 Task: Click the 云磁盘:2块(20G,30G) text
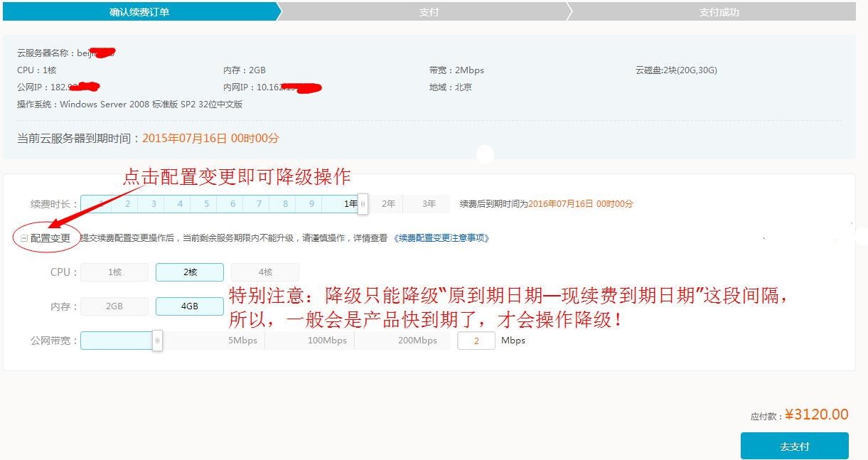click(x=676, y=70)
